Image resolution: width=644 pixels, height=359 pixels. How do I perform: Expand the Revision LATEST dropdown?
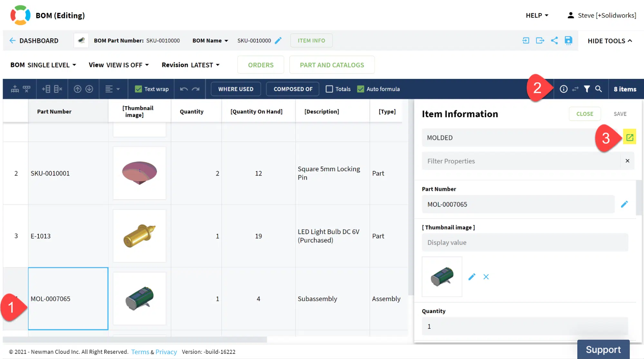click(191, 65)
